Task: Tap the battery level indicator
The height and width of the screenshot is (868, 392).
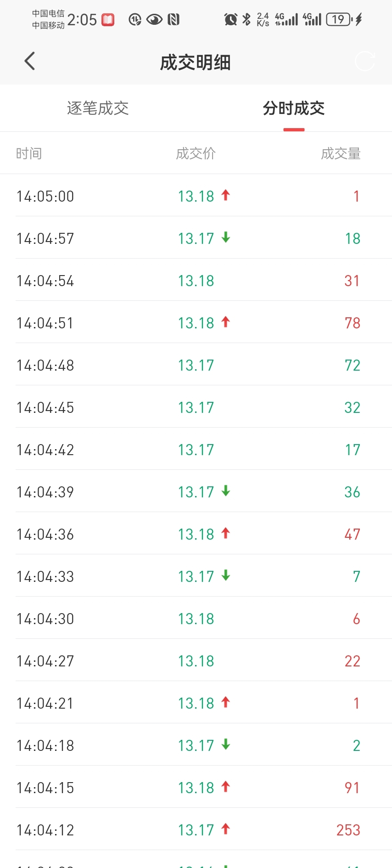Action: [x=339, y=19]
